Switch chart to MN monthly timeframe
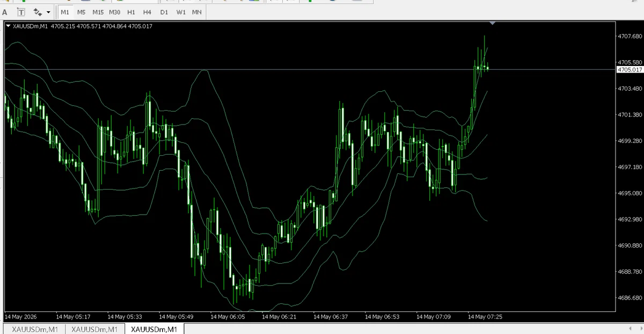The height and width of the screenshot is (334, 644). 197,12
